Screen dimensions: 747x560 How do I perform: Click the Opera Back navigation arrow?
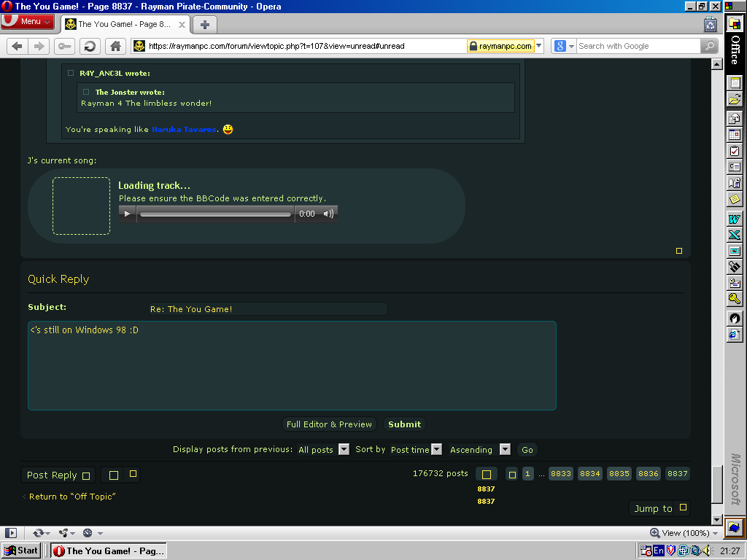(x=18, y=46)
